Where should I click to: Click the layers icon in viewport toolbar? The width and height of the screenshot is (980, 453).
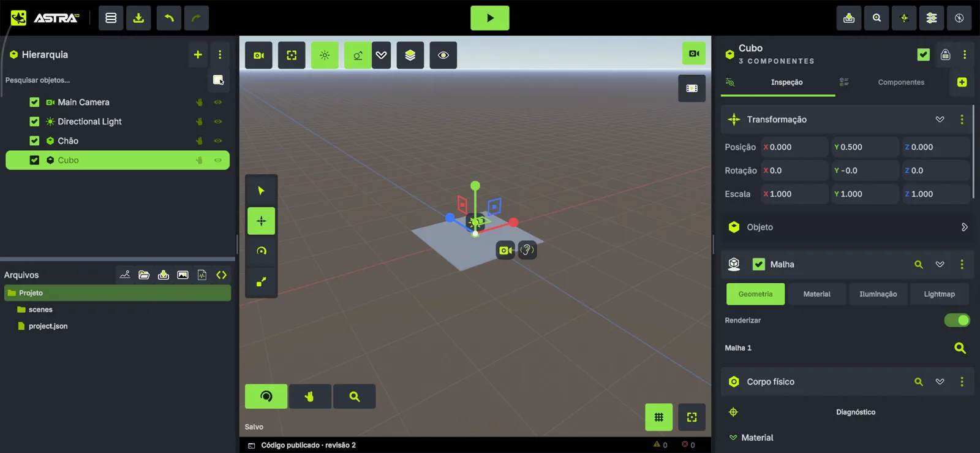[410, 55]
